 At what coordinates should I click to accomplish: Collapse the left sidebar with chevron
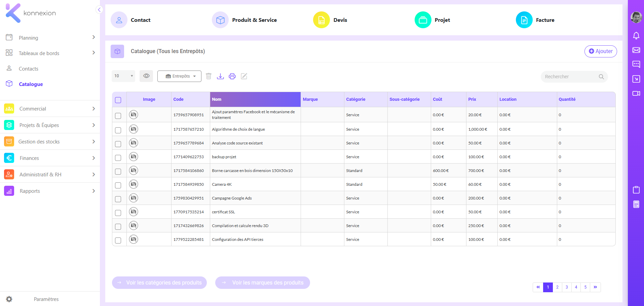click(99, 10)
